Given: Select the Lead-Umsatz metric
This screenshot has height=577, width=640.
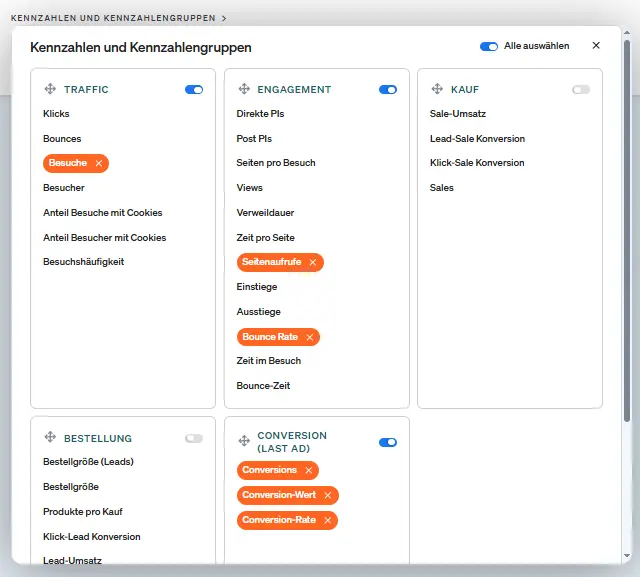Looking at the screenshot, I should pyautogui.click(x=72, y=561).
